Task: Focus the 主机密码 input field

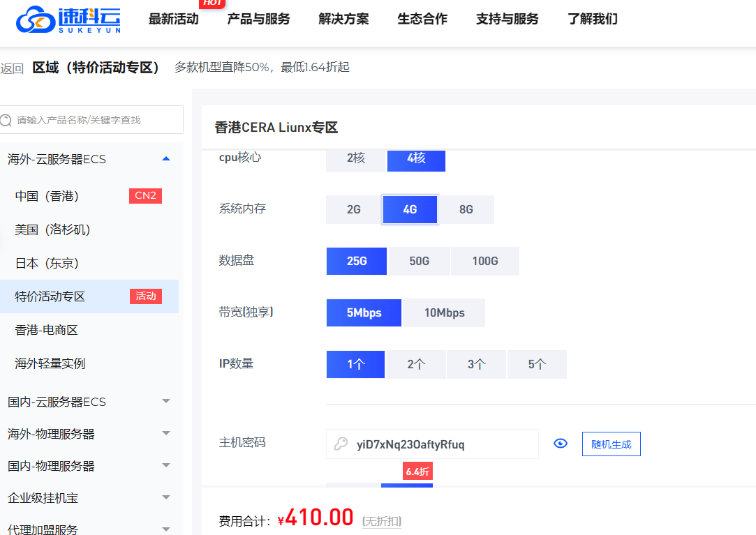Action: click(433, 444)
